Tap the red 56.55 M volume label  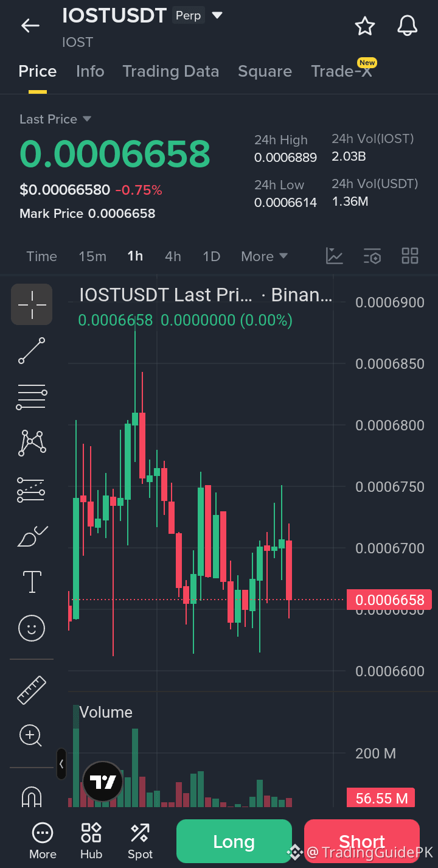point(381,798)
